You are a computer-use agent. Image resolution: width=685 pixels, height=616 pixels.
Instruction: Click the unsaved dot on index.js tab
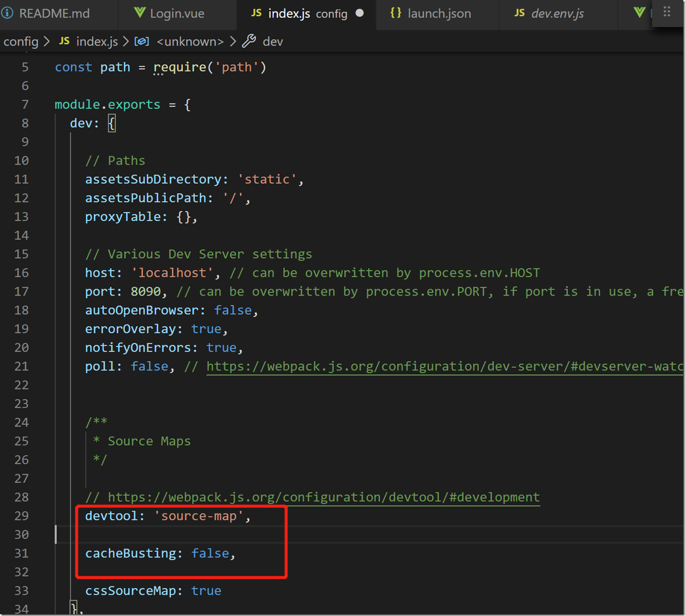click(360, 13)
